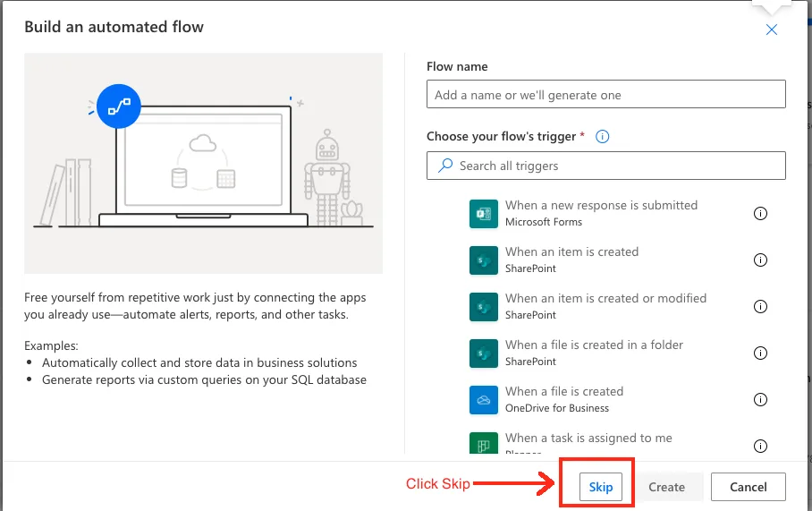Select Microsoft Forms trigger icon
Viewport: 812px width, 511px height.
tap(484, 214)
